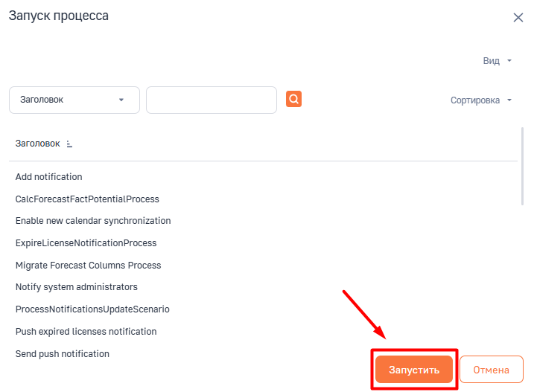Click the Отмена button
Screen dimensions: 534x392
click(x=491, y=370)
